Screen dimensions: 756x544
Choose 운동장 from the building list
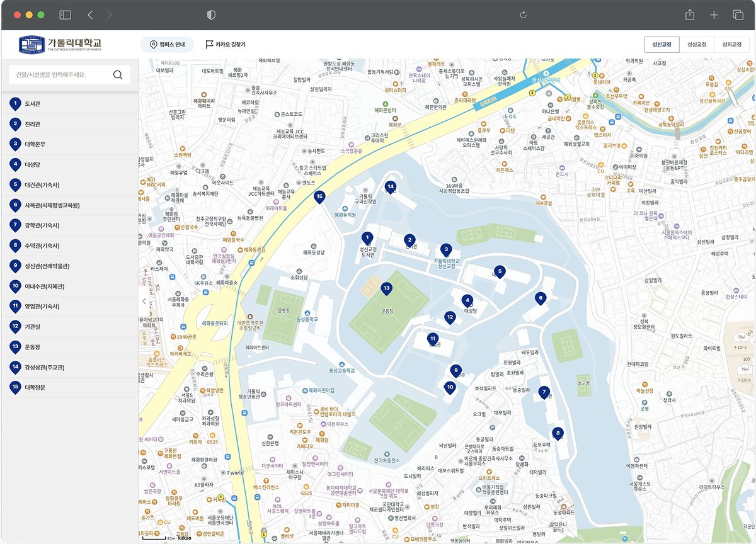pyautogui.click(x=69, y=346)
